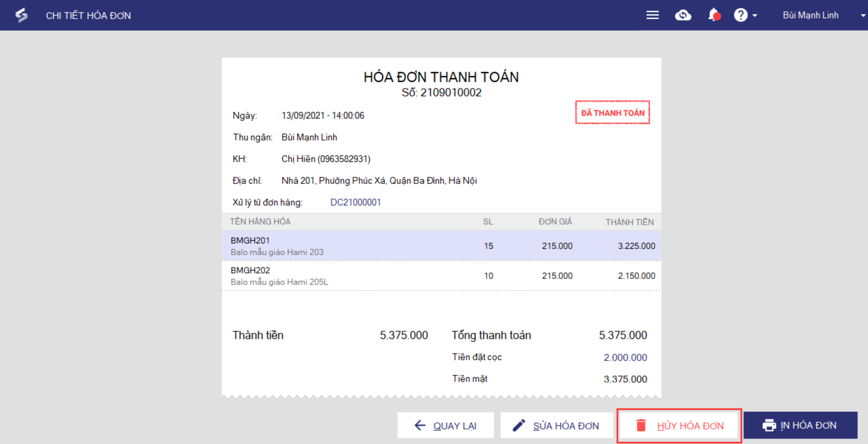The height and width of the screenshot is (444, 868).
Task: Click the app logo icon in header
Action: 21,15
